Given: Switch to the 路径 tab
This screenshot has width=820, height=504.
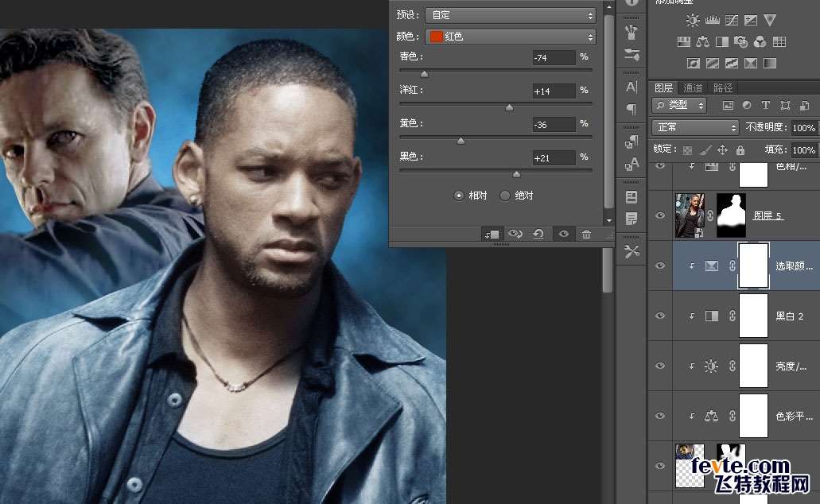Looking at the screenshot, I should [x=723, y=87].
